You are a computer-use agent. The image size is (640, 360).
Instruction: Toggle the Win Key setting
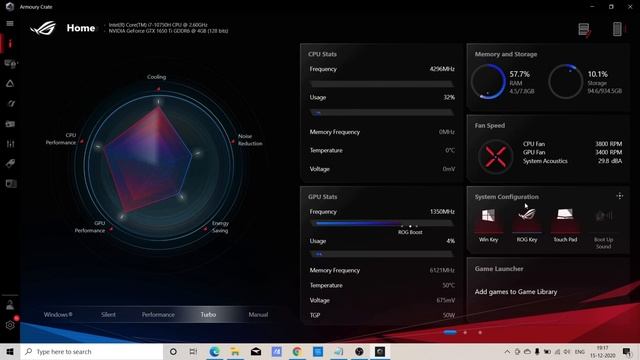click(488, 225)
